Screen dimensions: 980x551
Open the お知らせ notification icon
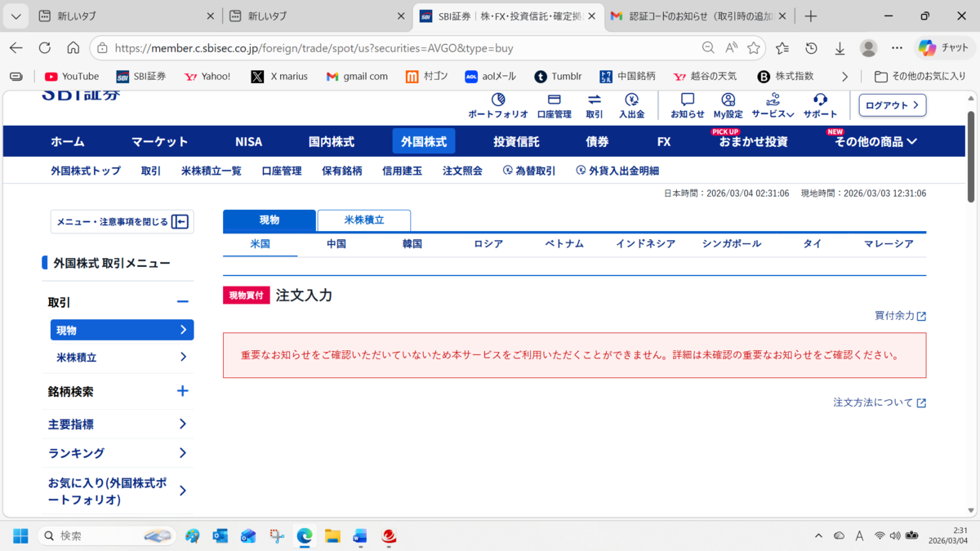coord(688,100)
